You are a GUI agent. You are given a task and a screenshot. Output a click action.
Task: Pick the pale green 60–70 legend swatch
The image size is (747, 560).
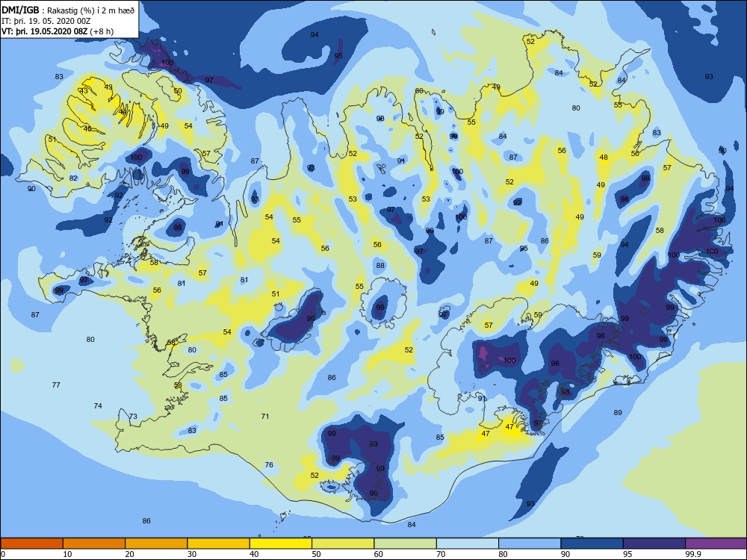tap(406, 544)
